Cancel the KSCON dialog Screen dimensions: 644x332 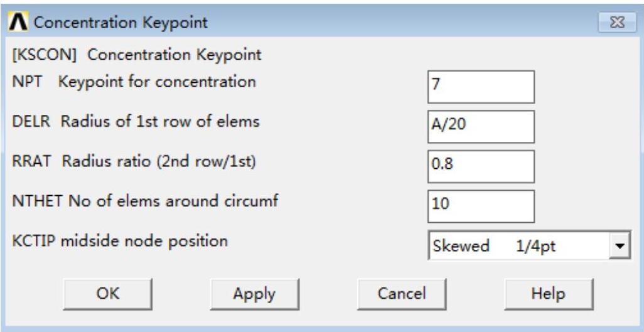click(x=401, y=293)
